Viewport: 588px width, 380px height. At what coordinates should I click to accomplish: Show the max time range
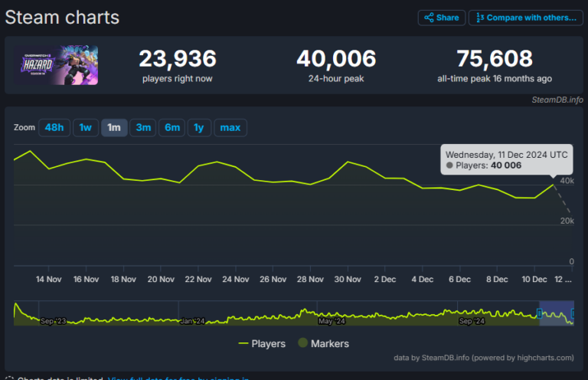tap(230, 127)
